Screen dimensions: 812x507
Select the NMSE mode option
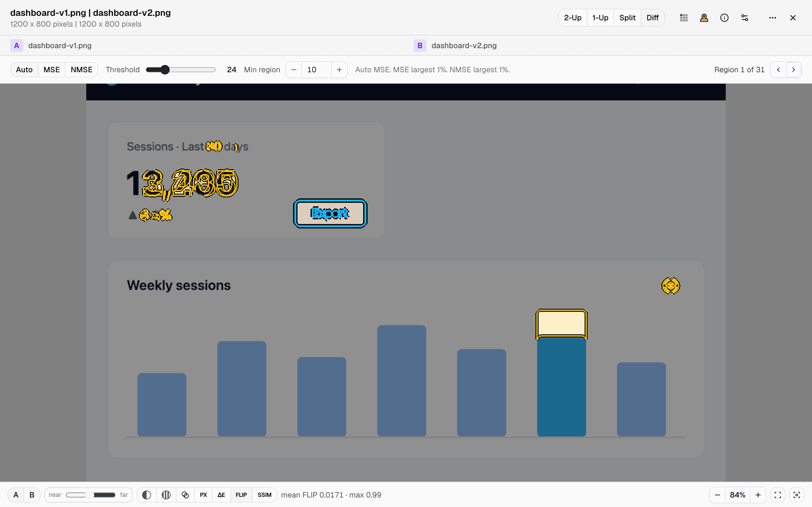(x=82, y=70)
